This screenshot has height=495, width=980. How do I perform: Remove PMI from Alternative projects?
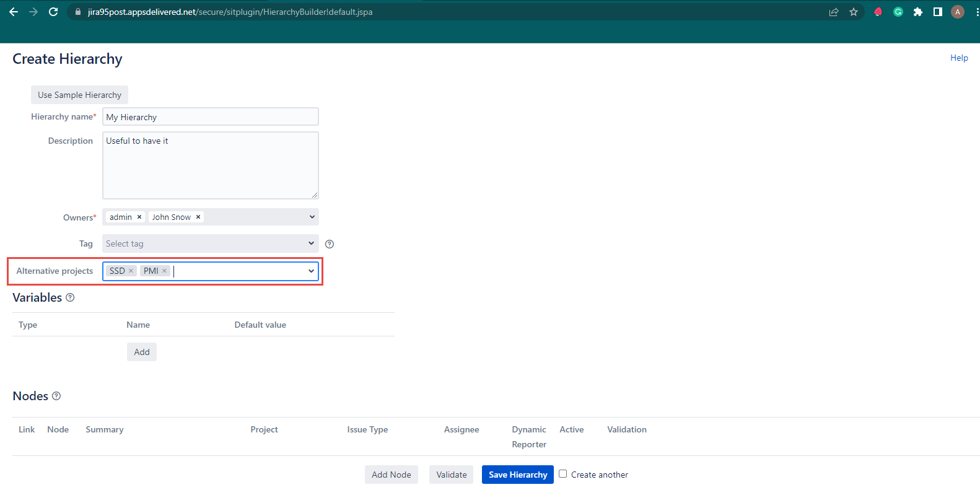pyautogui.click(x=164, y=271)
